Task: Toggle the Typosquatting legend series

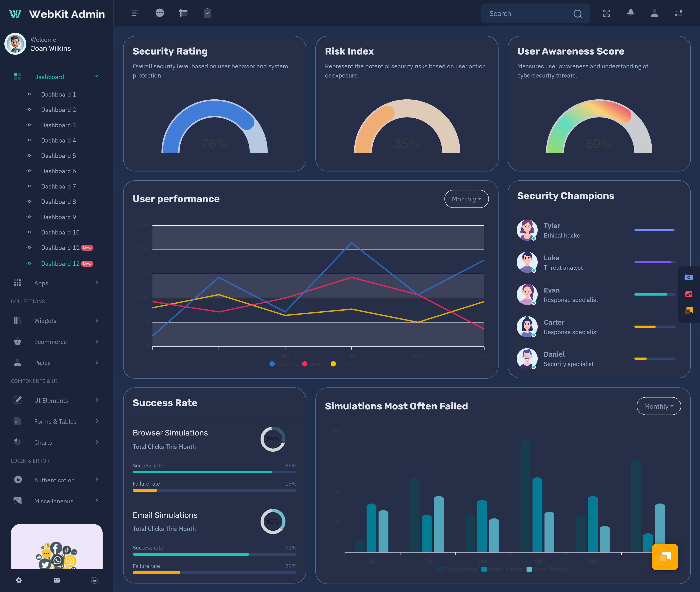Action: pyautogui.click(x=457, y=569)
